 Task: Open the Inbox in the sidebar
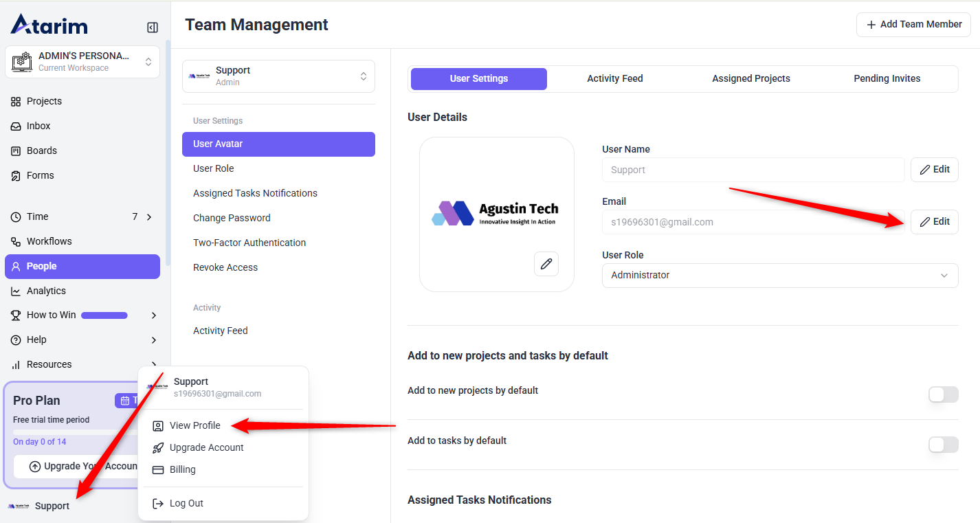click(x=38, y=126)
